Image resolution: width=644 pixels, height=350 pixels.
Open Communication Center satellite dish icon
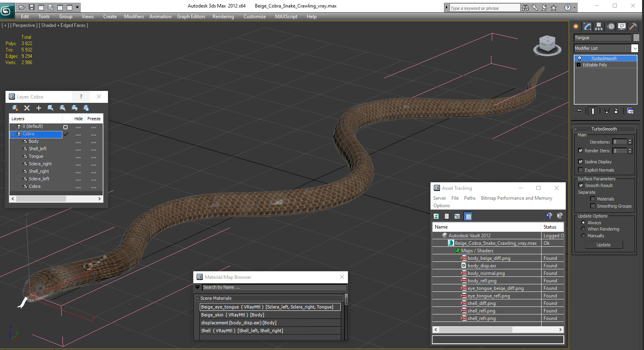click(544, 8)
